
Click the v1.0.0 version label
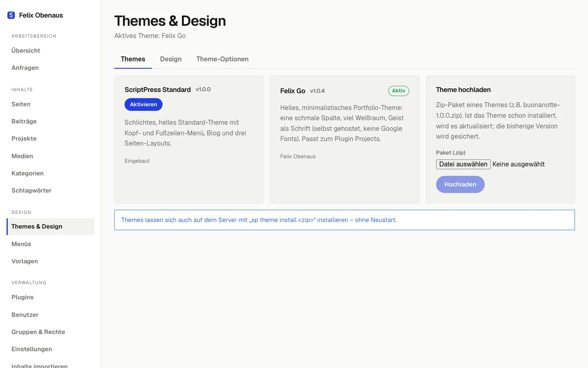(203, 89)
